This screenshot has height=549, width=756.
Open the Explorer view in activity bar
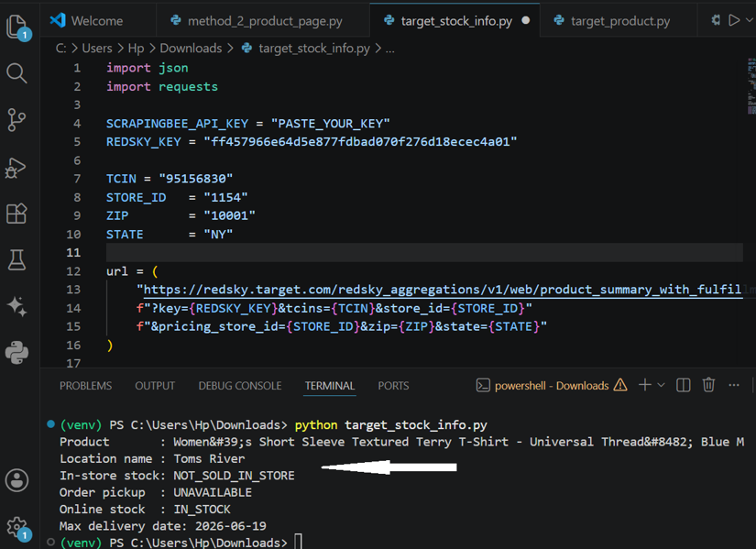pyautogui.click(x=17, y=27)
